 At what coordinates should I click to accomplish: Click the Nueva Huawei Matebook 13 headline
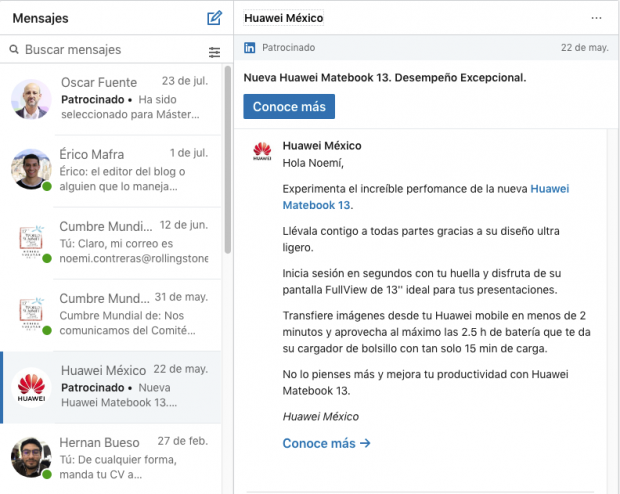385,78
